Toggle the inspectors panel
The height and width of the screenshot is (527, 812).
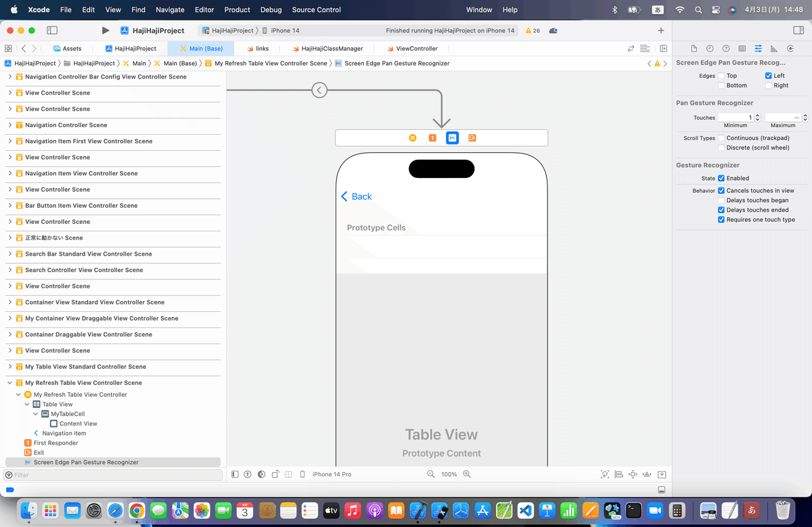(x=798, y=30)
